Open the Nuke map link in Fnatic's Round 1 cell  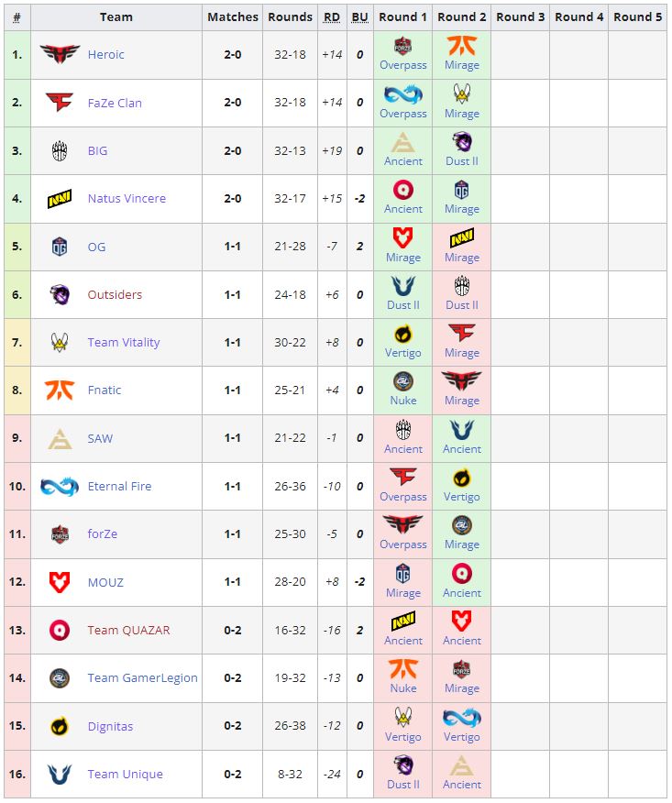[x=402, y=401]
